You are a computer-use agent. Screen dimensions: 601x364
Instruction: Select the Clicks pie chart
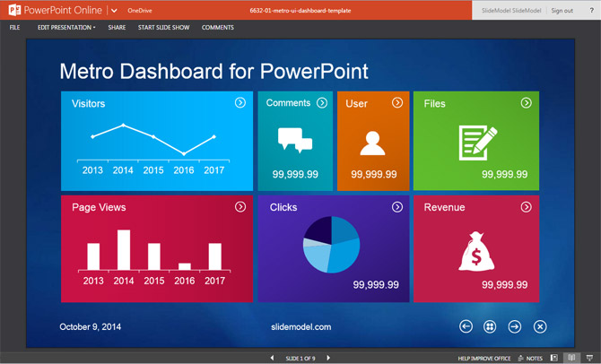click(x=332, y=245)
